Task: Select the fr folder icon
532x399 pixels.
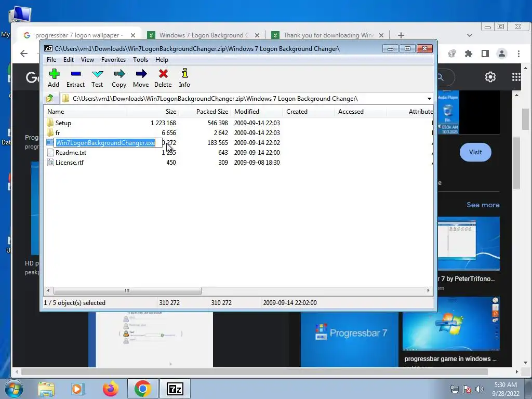Action: pyautogui.click(x=50, y=132)
